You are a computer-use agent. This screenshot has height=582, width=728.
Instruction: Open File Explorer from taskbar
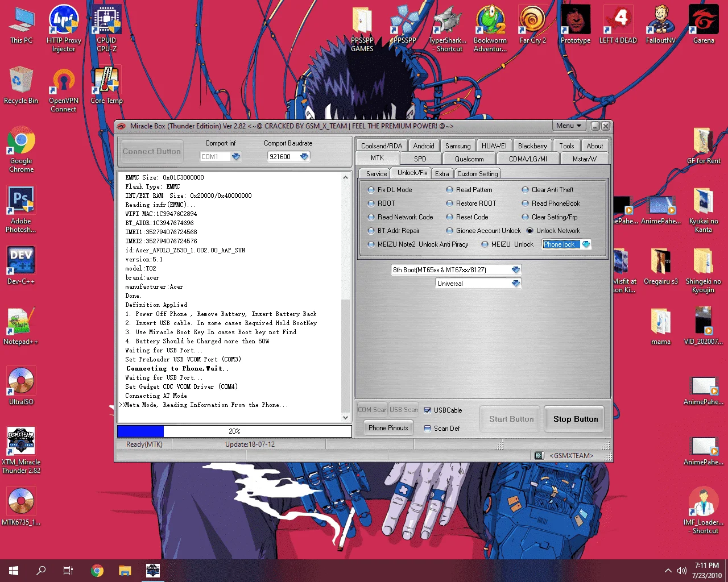[x=125, y=571]
